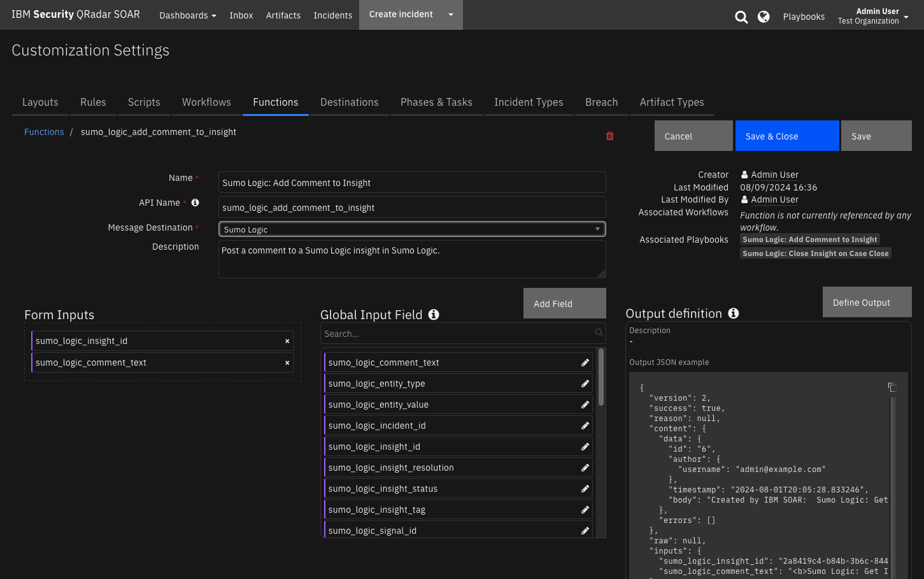This screenshot has height=579, width=924.
Task: Click the IBM Security QRadar SOAR logo
Action: point(76,14)
